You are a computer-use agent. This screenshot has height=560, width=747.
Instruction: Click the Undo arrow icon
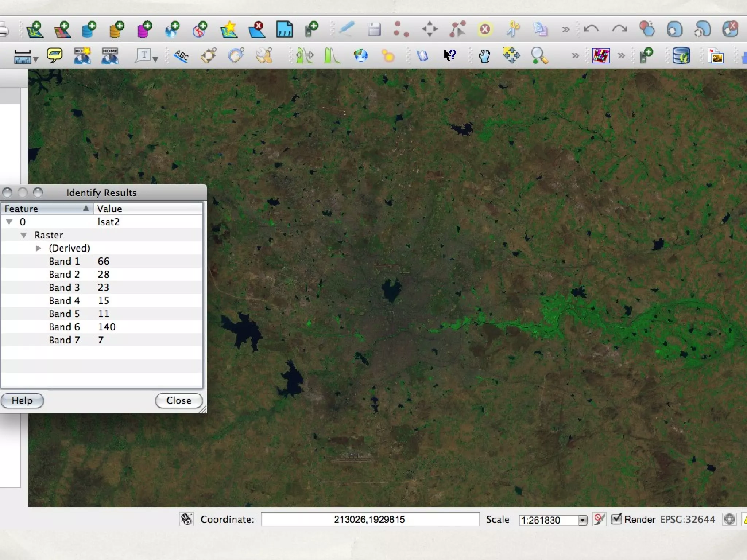tap(591, 29)
